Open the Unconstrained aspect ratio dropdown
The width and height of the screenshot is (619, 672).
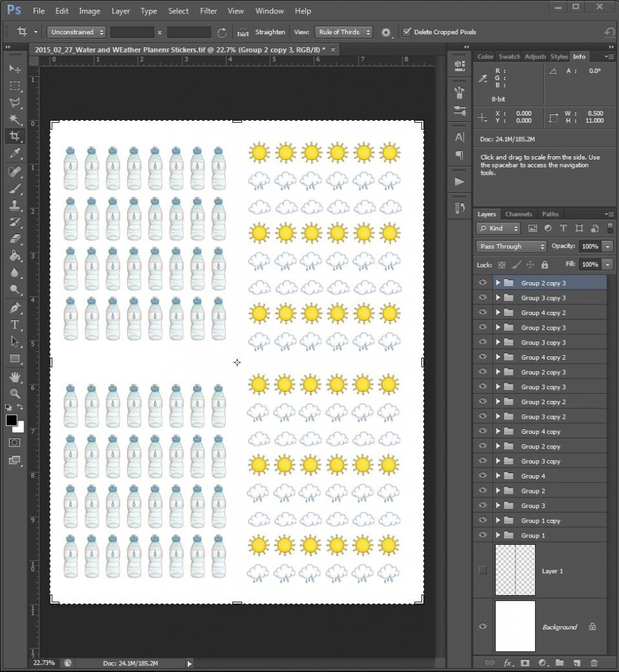76,32
